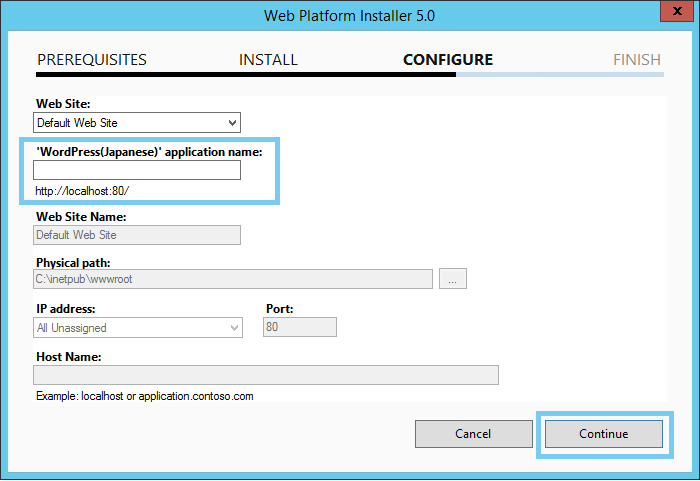Open the Web Site dropdown
700x481 pixels.
tap(137, 122)
